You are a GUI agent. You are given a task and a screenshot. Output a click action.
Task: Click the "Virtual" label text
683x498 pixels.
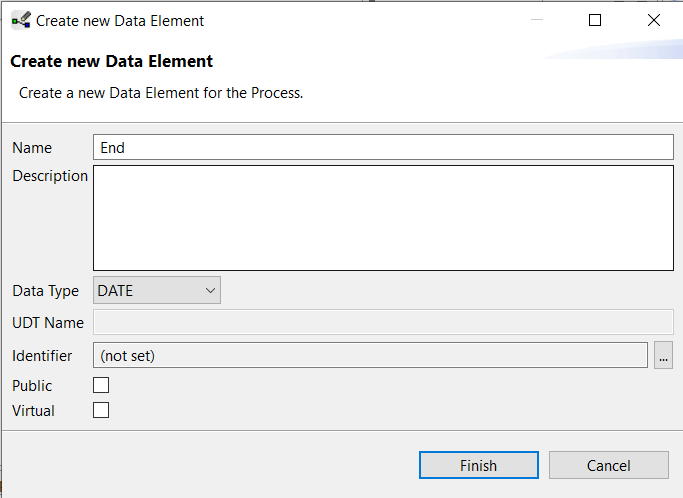point(33,411)
